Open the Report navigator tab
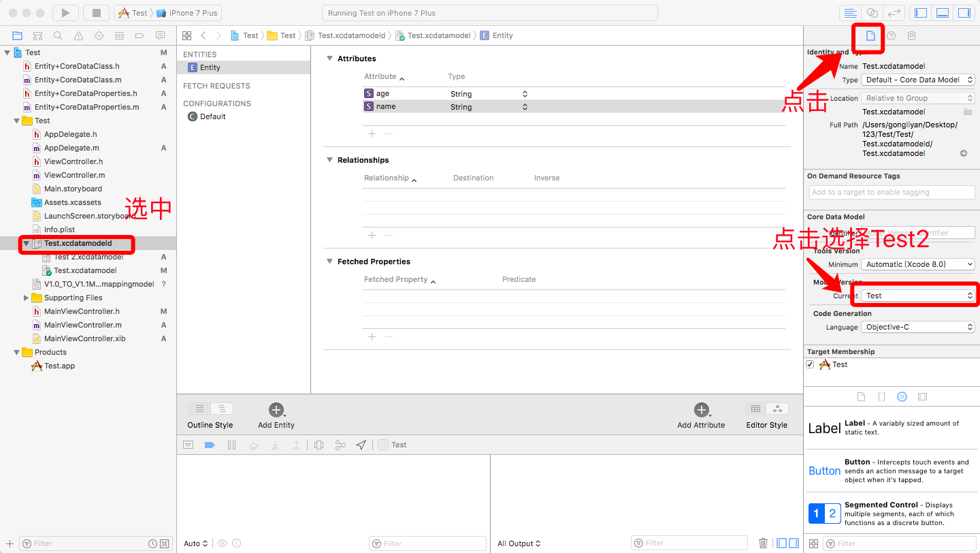 [x=160, y=35]
